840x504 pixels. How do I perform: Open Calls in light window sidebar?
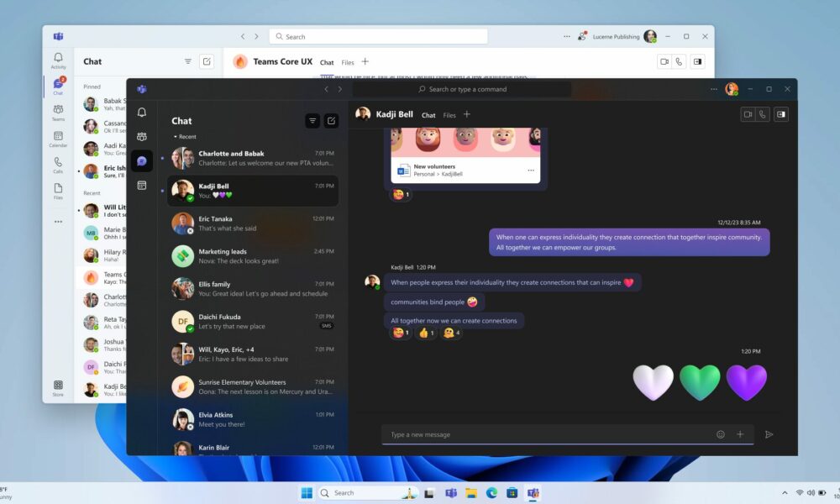[x=59, y=165]
